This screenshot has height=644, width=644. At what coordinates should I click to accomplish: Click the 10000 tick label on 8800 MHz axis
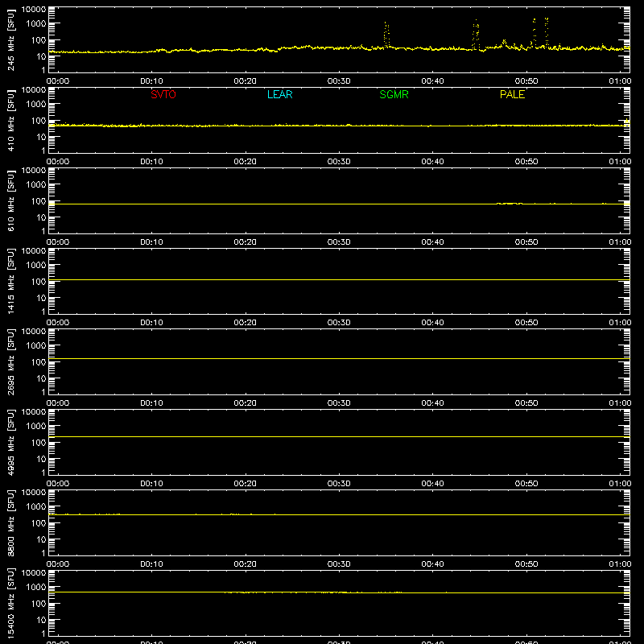click(34, 493)
